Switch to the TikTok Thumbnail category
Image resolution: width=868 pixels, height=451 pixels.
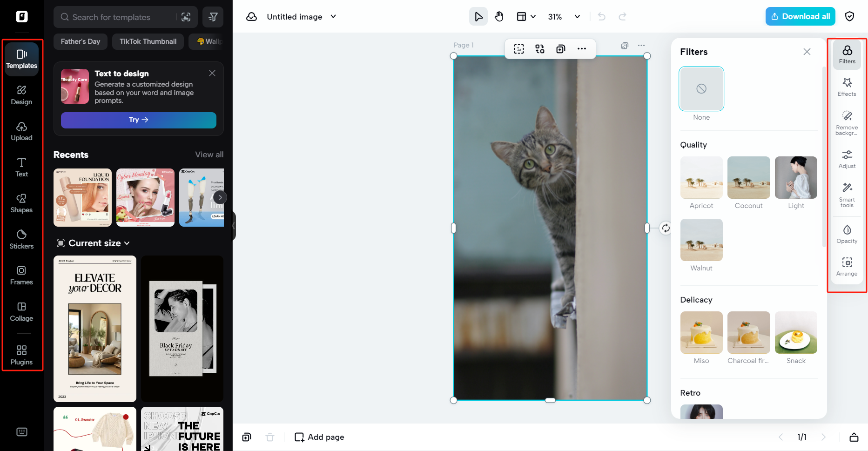148,41
